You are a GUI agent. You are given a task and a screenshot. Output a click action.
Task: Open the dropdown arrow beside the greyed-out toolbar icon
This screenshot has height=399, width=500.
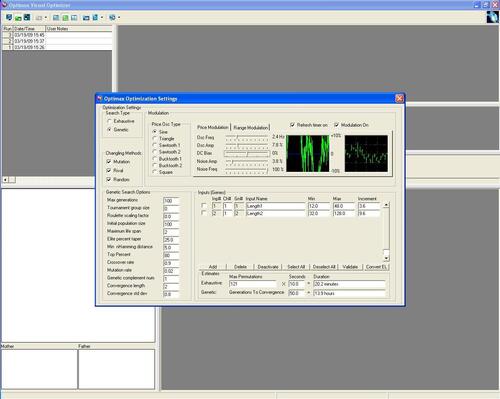tap(46, 17)
